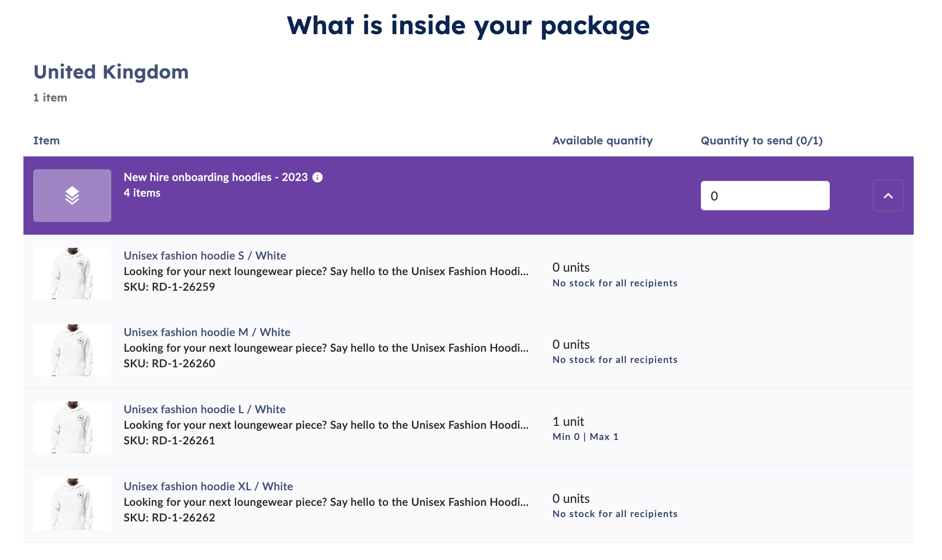The height and width of the screenshot is (560, 942).
Task: Click the hoodie S / White thumbnail image
Action: pos(72,273)
